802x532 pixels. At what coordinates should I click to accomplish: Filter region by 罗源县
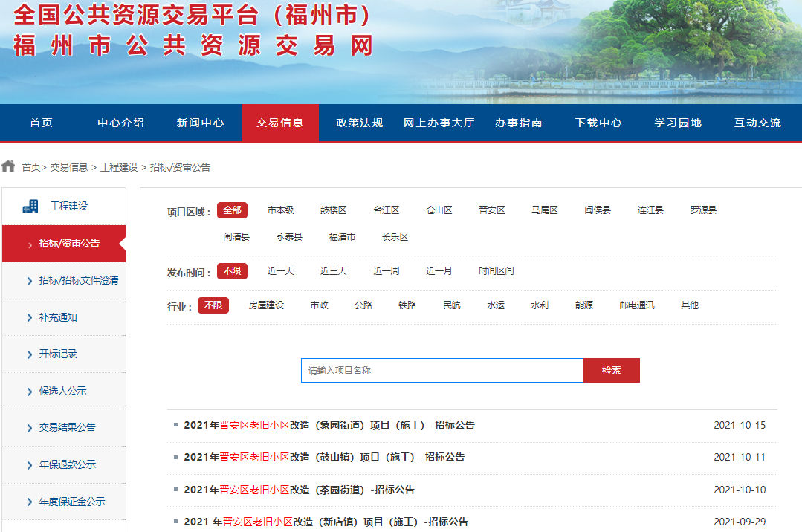[703, 210]
